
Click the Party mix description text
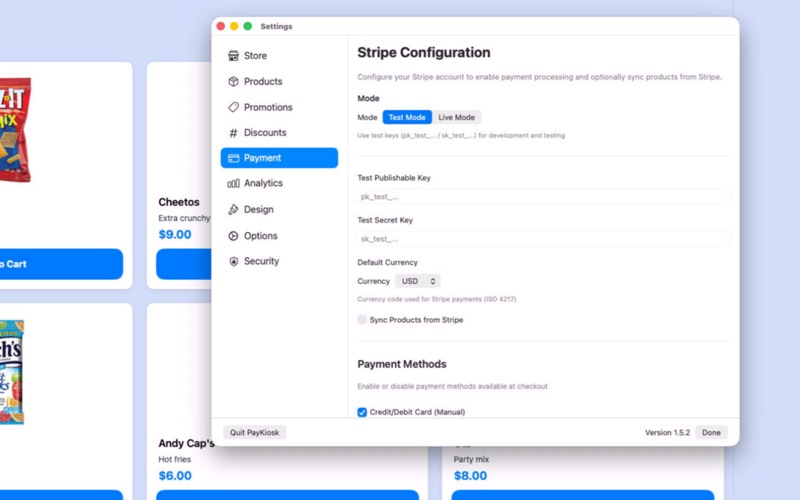point(471,460)
